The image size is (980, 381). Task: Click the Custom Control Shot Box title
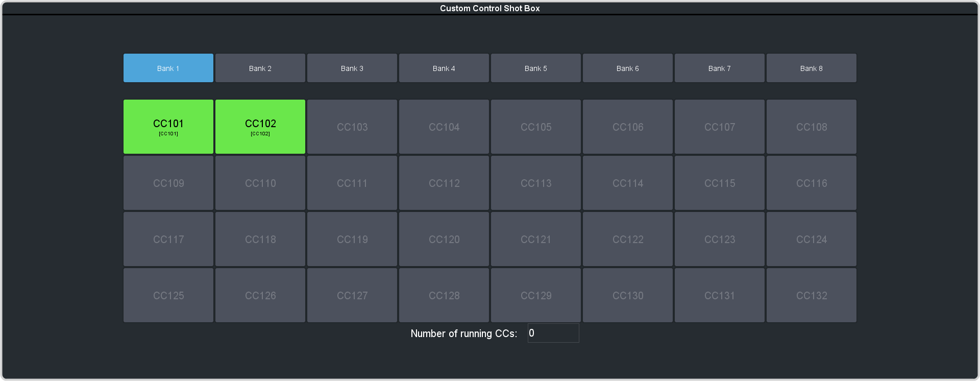coord(490,8)
